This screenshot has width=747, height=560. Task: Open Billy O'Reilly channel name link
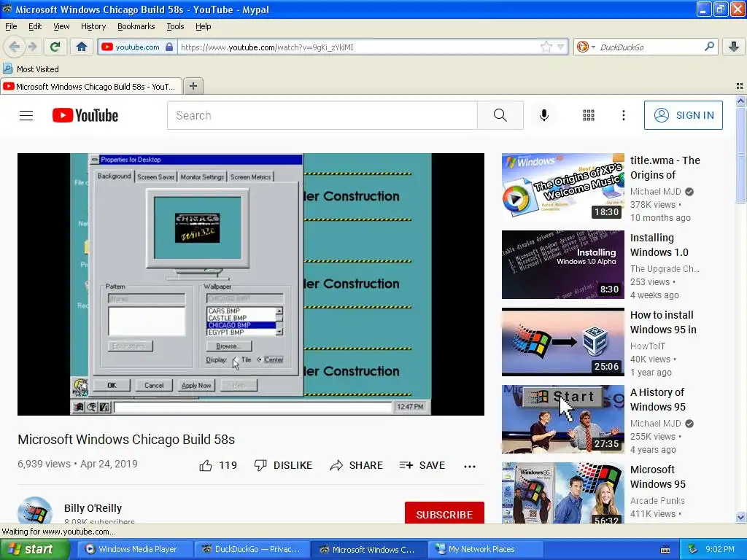[93, 508]
